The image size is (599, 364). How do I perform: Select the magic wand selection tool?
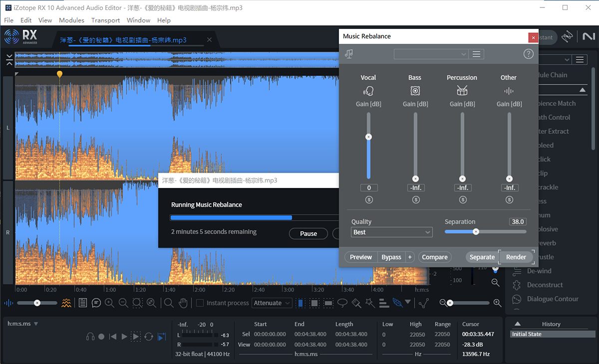[x=370, y=303]
